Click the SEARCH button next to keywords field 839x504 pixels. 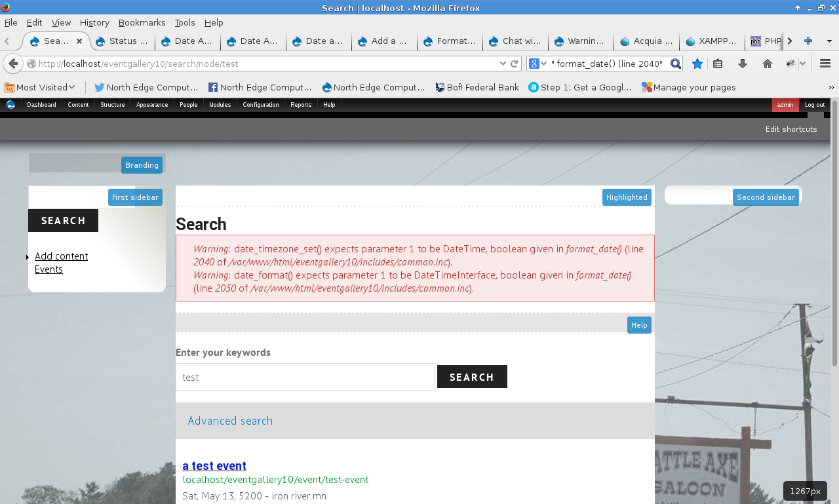pos(472,377)
